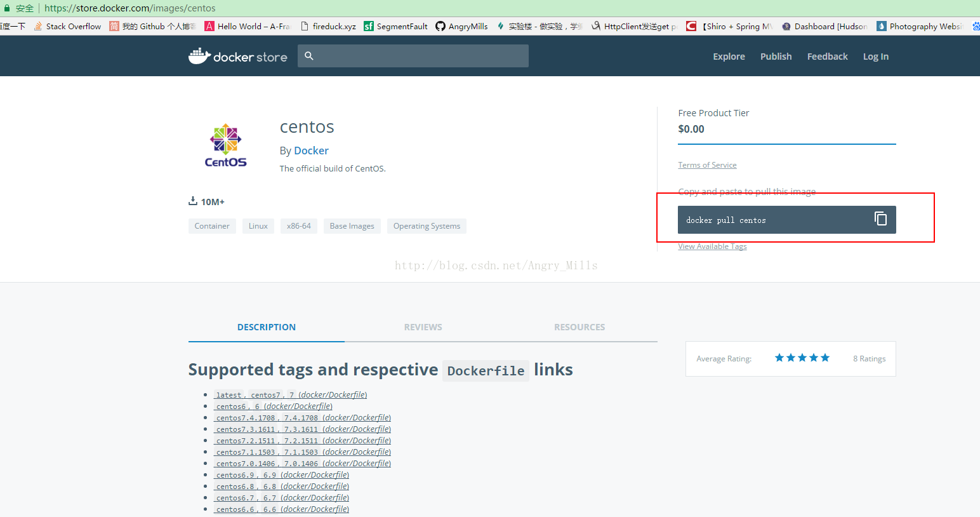The height and width of the screenshot is (517, 980).
Task: Click the download count icon
Action: click(x=193, y=201)
